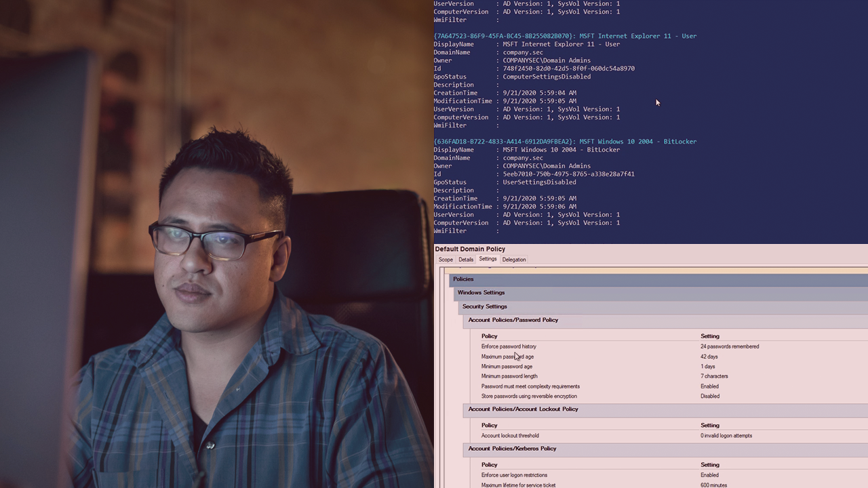Click the Enforce password history policy
868x488 pixels.
point(509,346)
